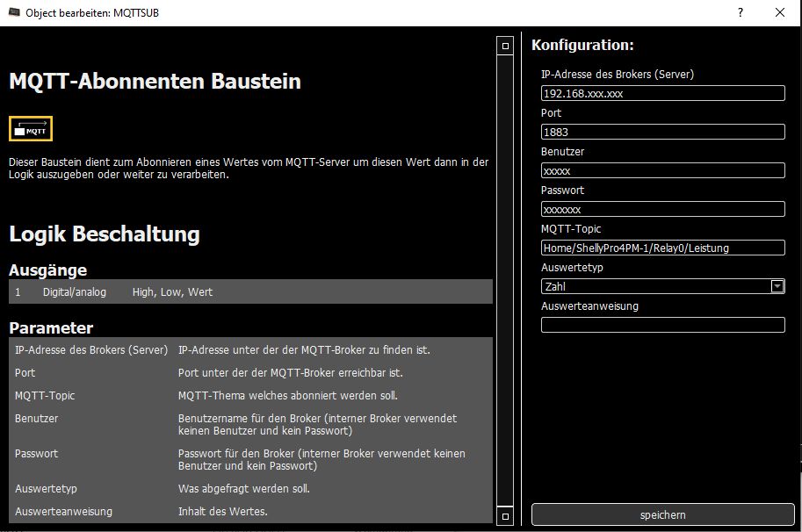
Task: Click the MQTT-Topic row in the Parameter table
Action: point(250,396)
